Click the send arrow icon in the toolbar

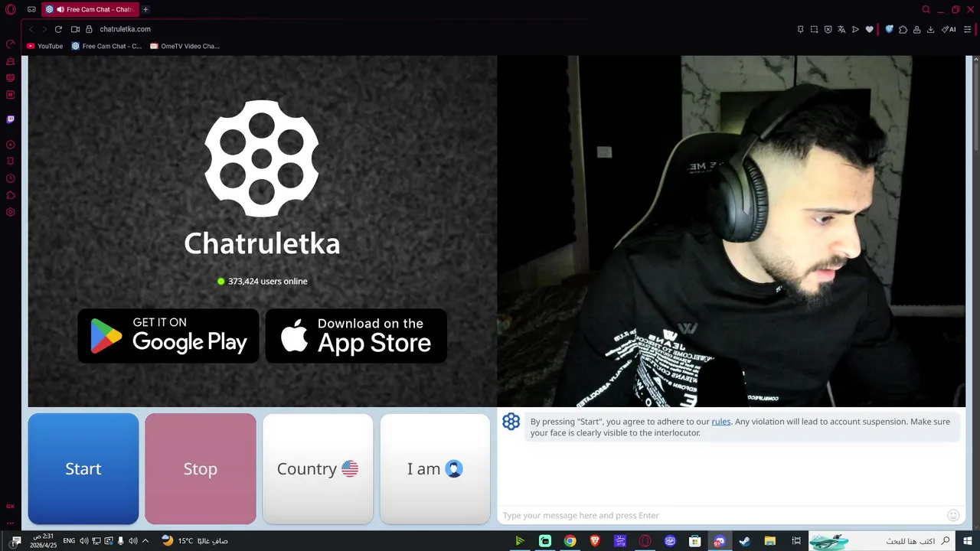(x=855, y=29)
